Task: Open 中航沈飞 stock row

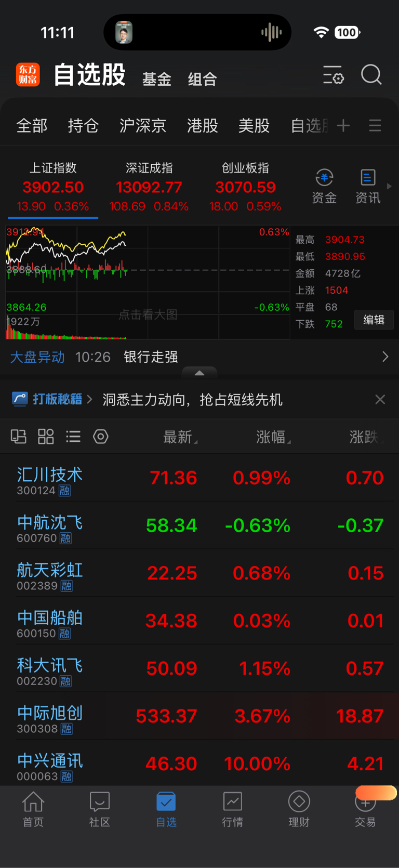Action: point(199,525)
